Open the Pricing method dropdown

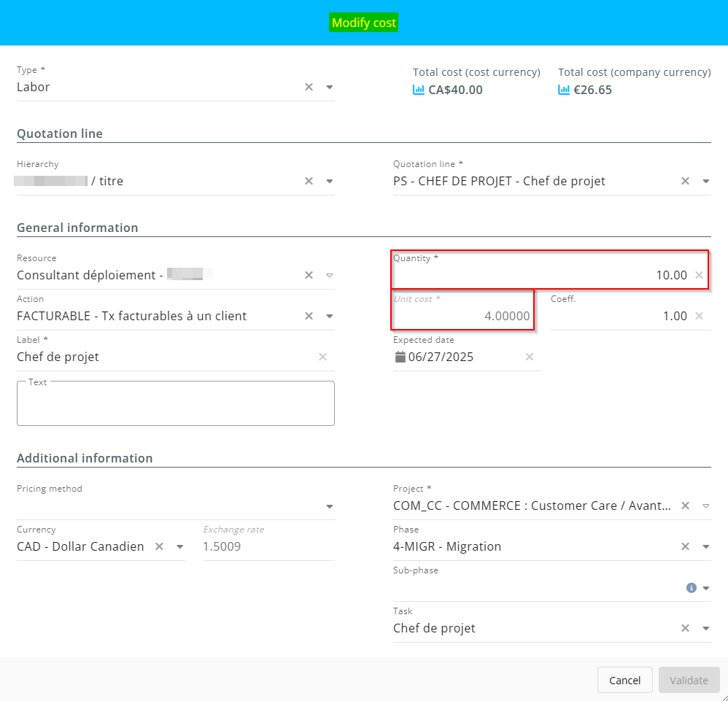(329, 506)
